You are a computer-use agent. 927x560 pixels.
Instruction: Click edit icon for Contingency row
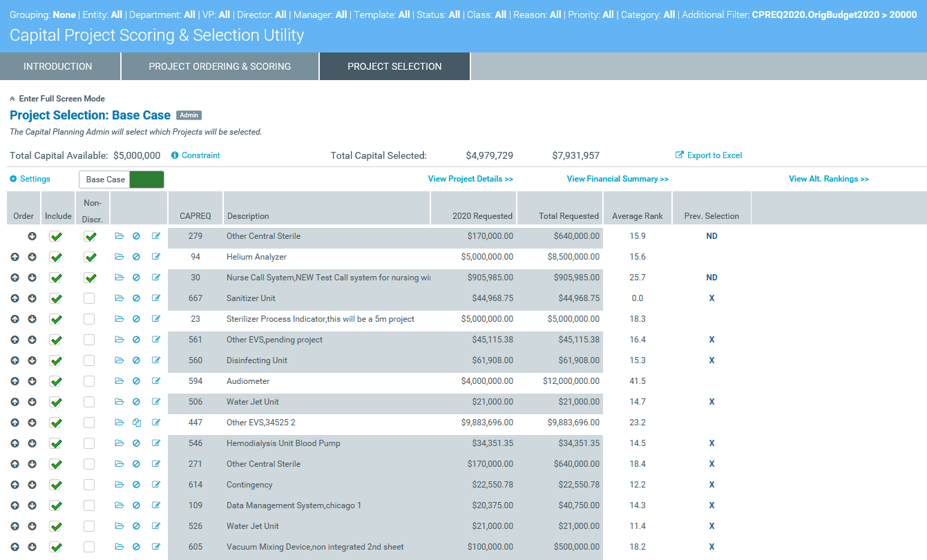pos(155,485)
